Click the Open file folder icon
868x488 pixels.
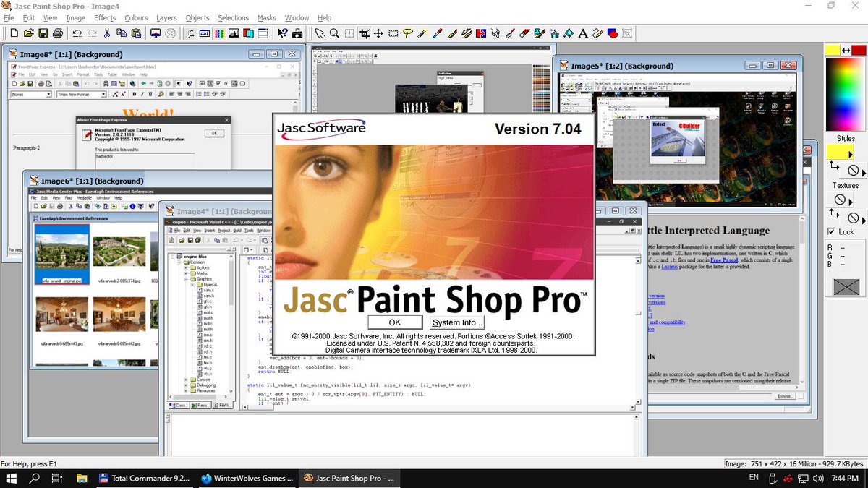coord(29,33)
